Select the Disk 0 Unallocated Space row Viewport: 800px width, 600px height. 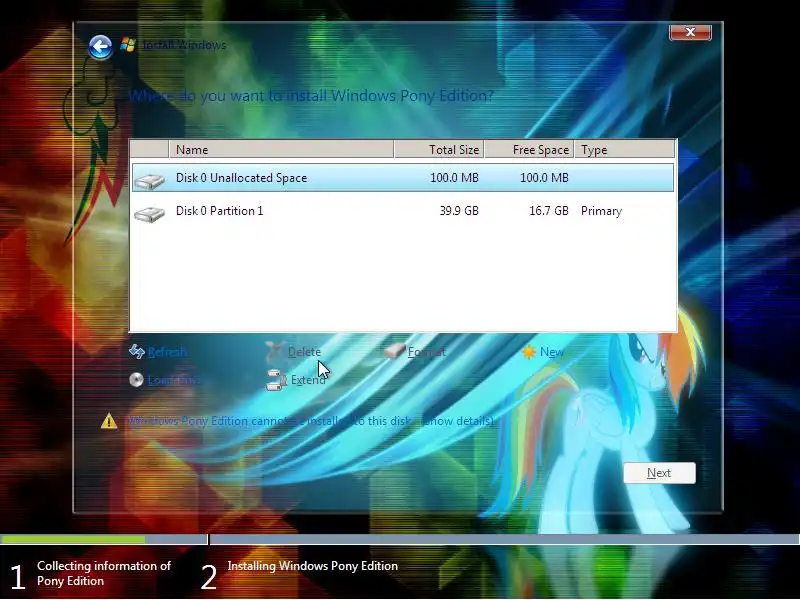(403, 178)
